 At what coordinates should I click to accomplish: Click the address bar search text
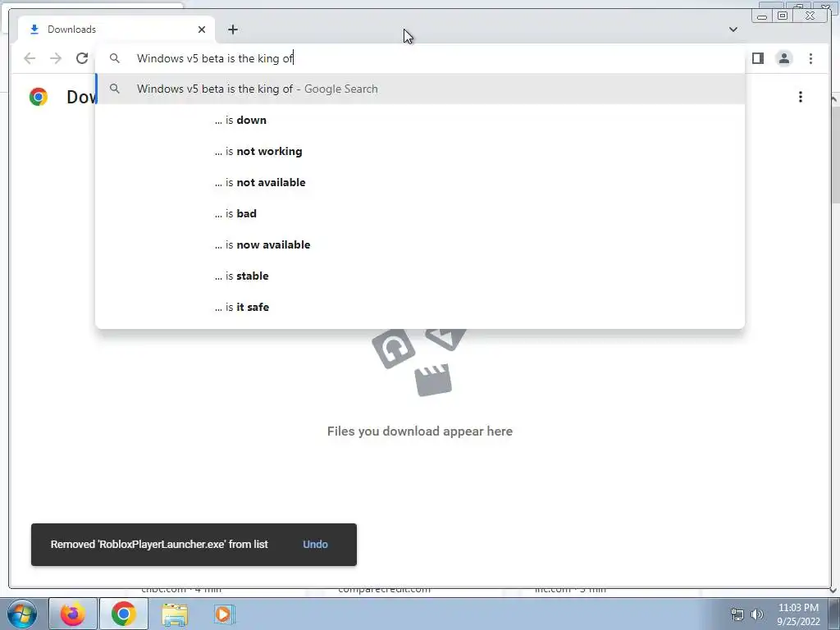click(x=215, y=58)
